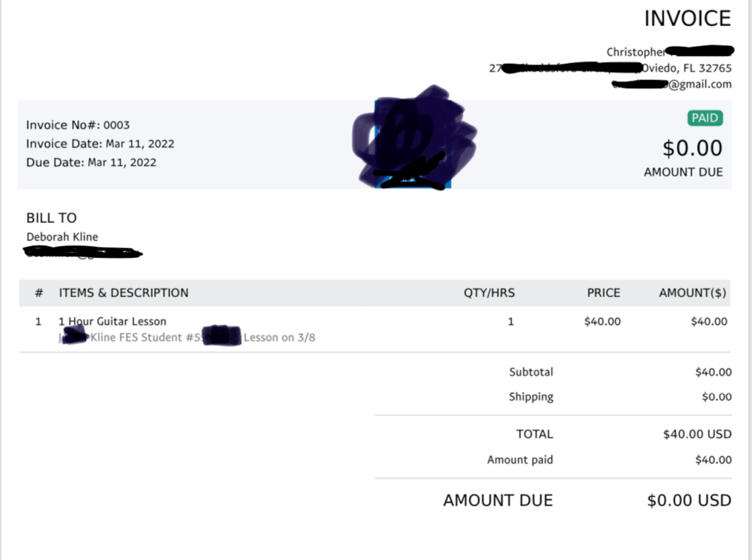Viewport: 752px width, 560px height.
Task: Click the Shipping $0.00 value
Action: 717,397
